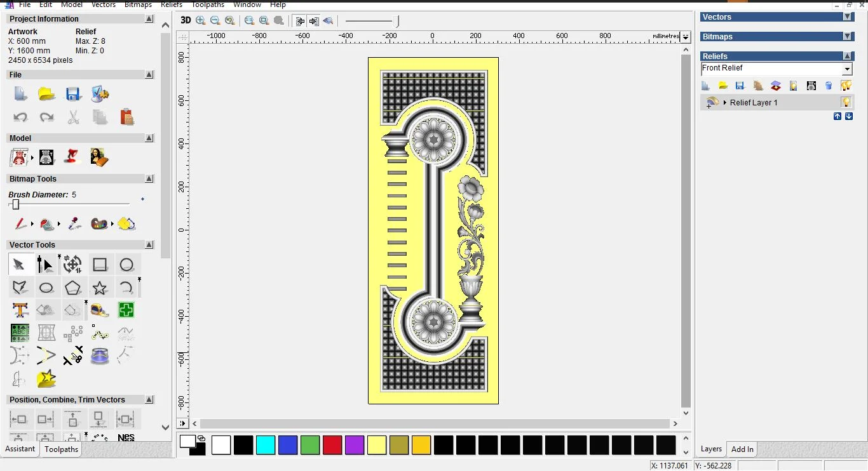Choose the Create Polygon tool
The image size is (868, 471).
click(x=73, y=288)
